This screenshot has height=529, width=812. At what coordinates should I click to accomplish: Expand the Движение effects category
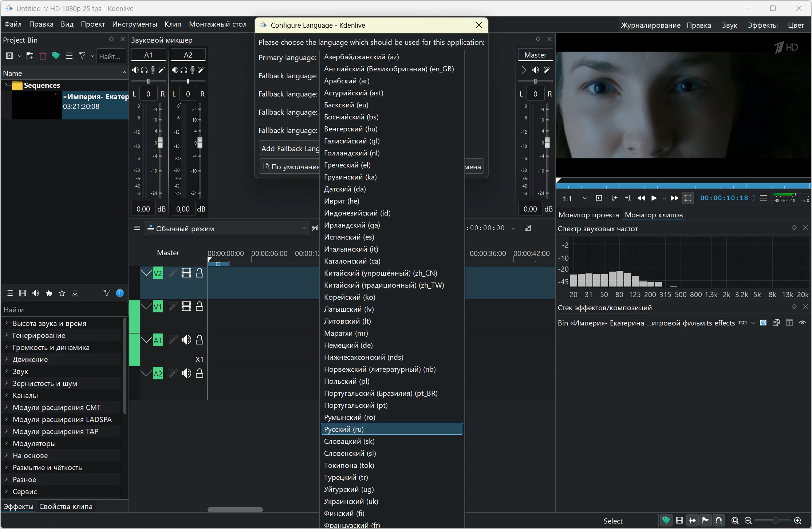[x=6, y=359]
